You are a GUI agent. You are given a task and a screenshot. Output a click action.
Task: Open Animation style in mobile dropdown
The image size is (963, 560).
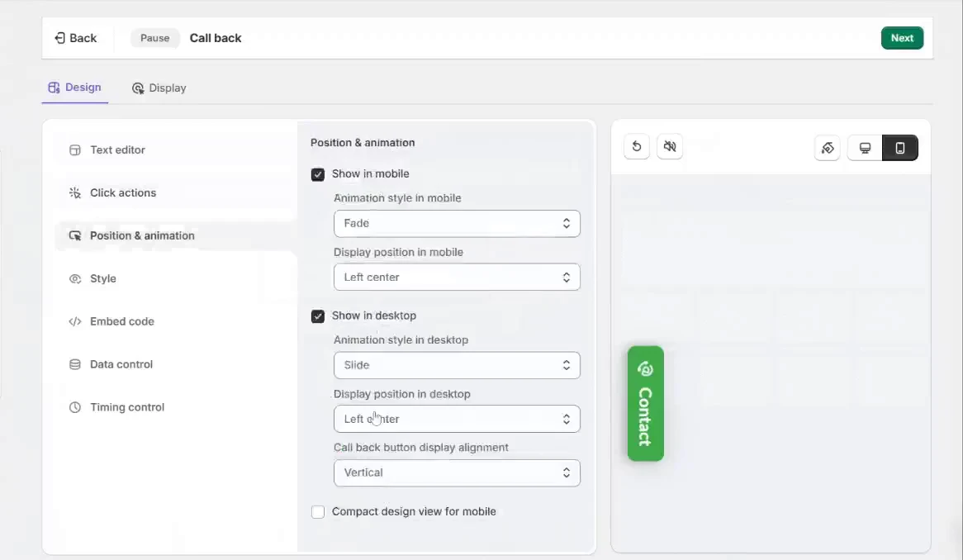tap(457, 224)
